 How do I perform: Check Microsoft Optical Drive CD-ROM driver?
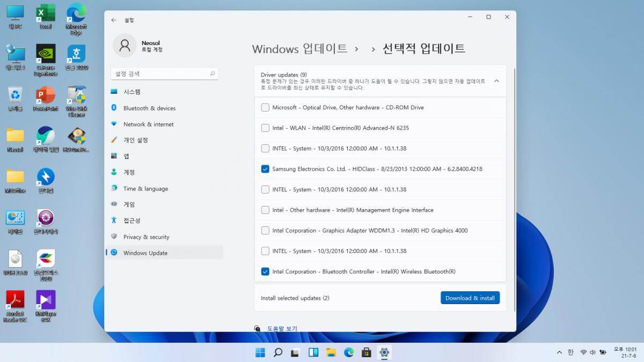point(265,107)
